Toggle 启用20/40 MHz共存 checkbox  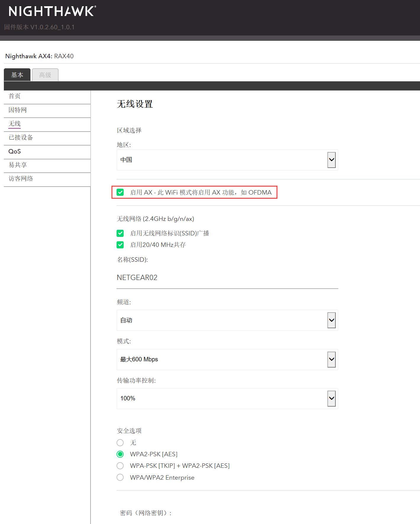pyautogui.click(x=120, y=245)
